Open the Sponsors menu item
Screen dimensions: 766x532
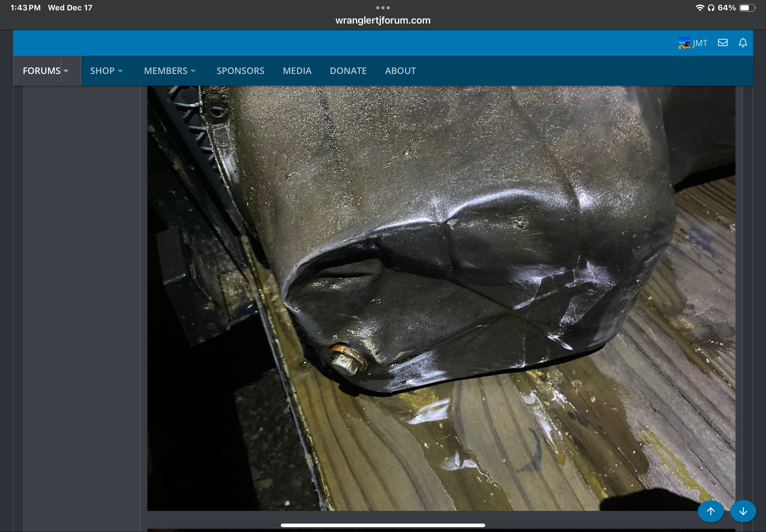coord(240,71)
